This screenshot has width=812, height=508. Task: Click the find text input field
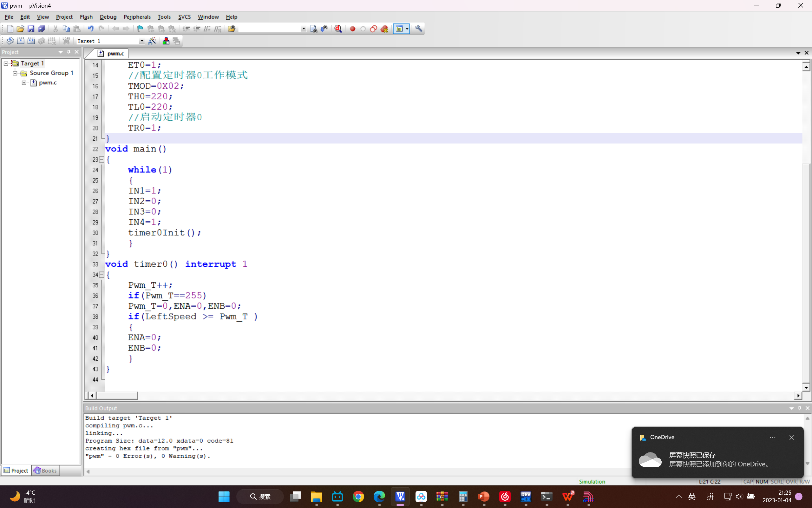tap(269, 29)
